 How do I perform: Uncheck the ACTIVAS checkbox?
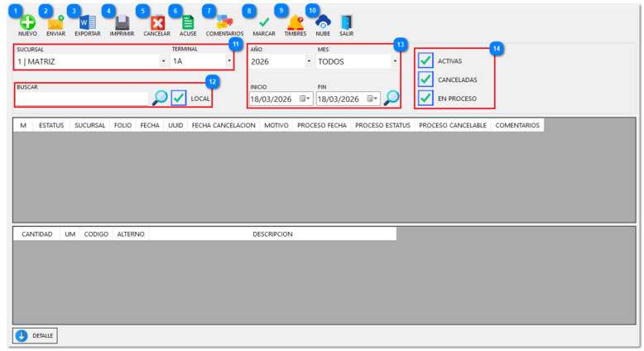pos(425,60)
